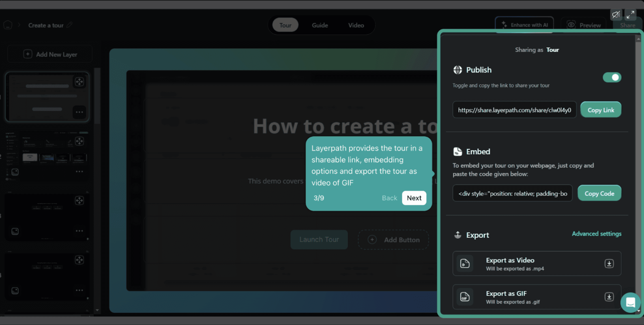Open Preview using the eye icon
644x325 pixels.
click(x=571, y=25)
